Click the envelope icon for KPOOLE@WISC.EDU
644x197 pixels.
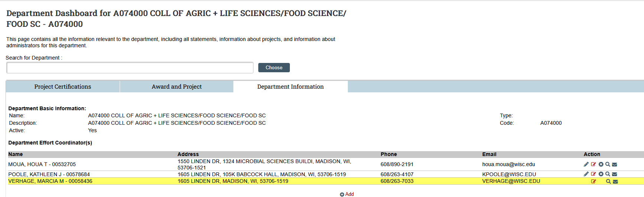coord(615,174)
